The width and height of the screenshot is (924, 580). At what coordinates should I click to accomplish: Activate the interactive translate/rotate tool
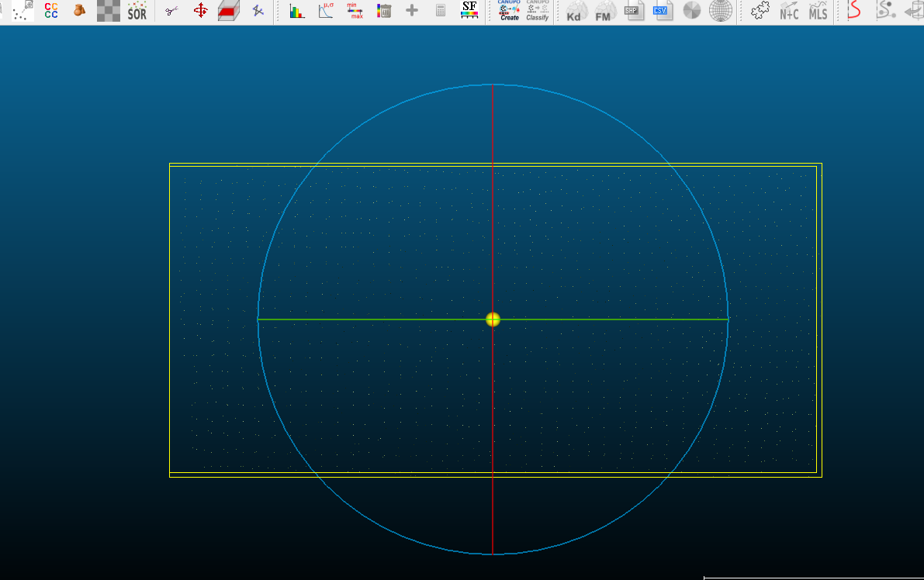point(199,12)
